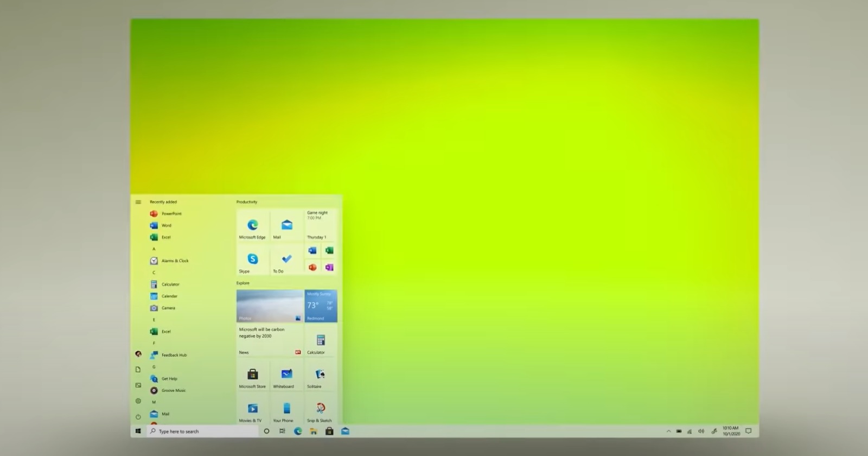Open the To Do tile
The image size is (868, 456).
tap(286, 259)
